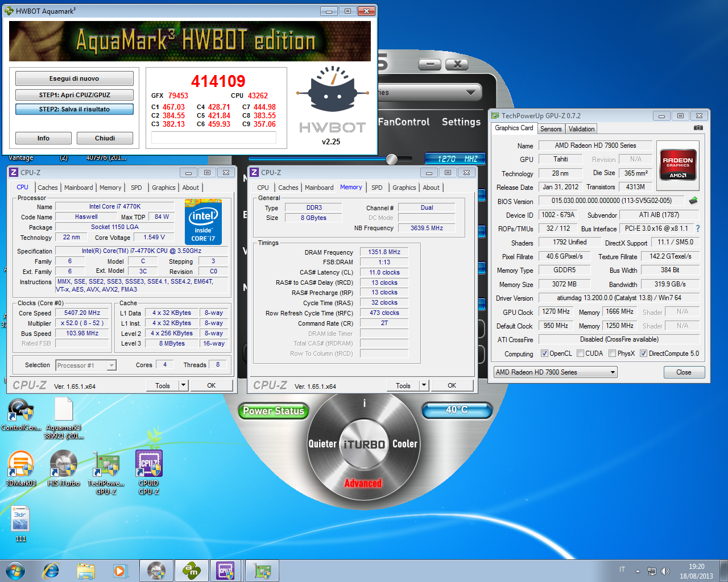
Task: Switch to Aquamark taskbar item
Action: pos(191,571)
